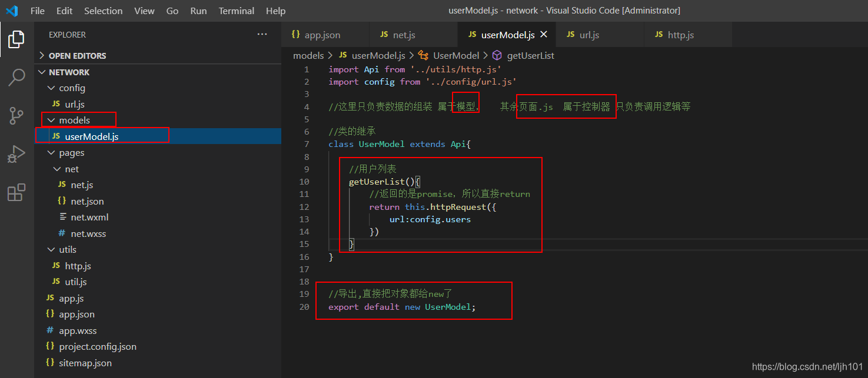Click the '../config/url.js' import path
868x378 pixels.
pos(471,82)
